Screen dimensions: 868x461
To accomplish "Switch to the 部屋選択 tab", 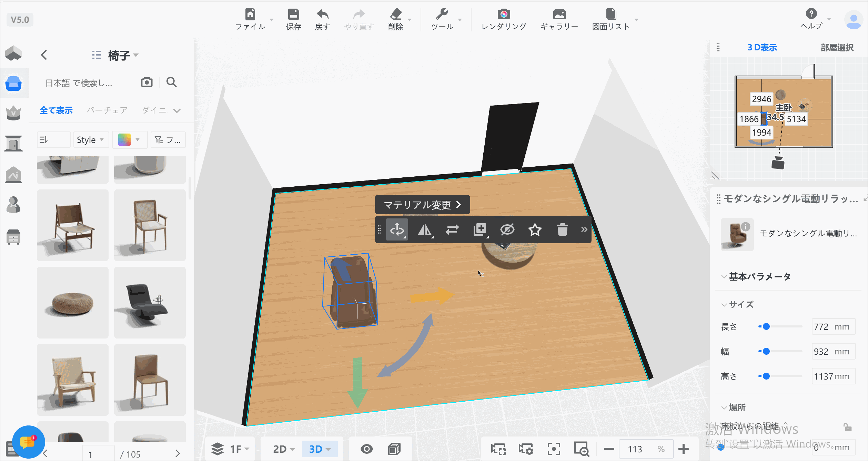I will (837, 48).
